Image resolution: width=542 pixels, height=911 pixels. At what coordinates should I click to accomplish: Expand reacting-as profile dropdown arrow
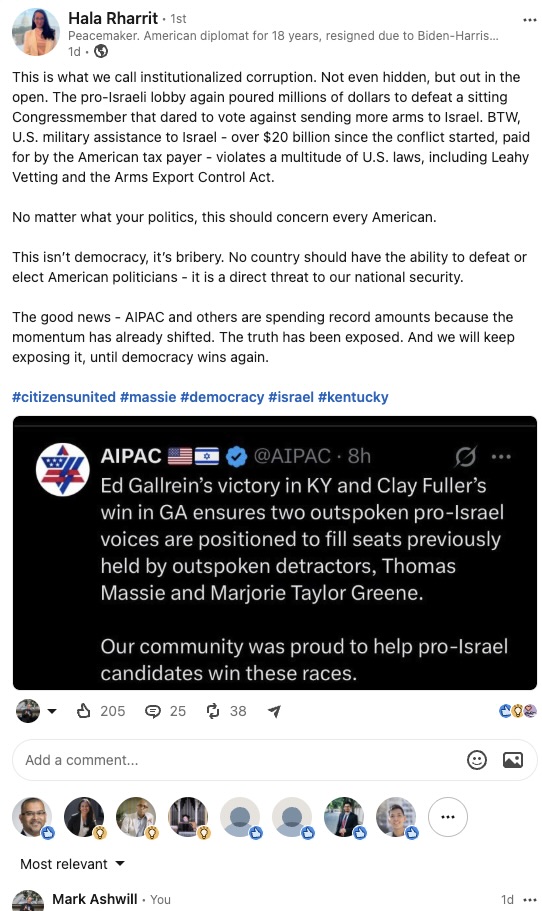click(x=52, y=711)
